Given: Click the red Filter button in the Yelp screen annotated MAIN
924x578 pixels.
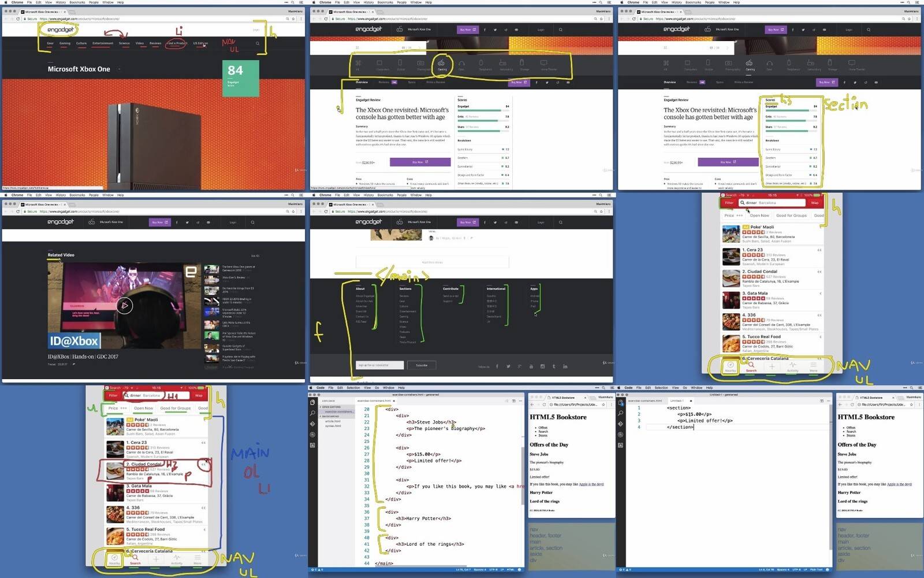Looking at the screenshot, I should click(113, 395).
